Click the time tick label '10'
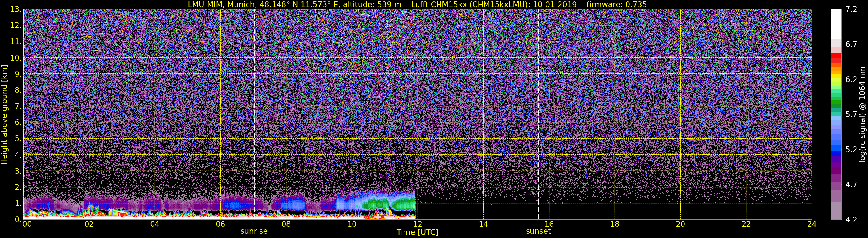 click(x=352, y=224)
